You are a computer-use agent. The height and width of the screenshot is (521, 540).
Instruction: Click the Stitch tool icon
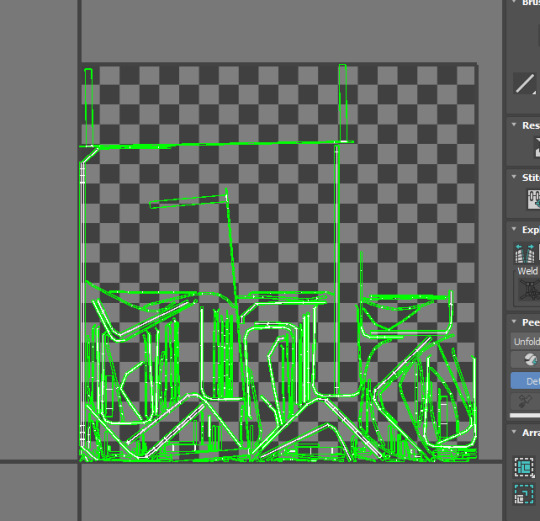tap(533, 199)
